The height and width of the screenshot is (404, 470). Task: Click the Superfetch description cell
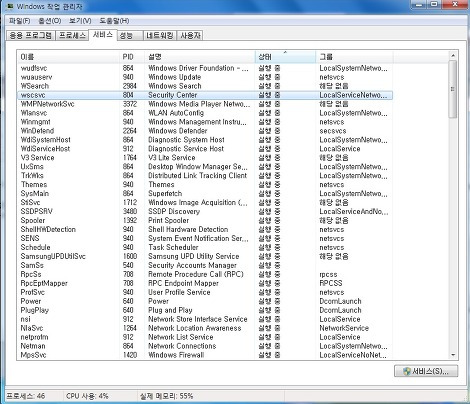click(165, 194)
